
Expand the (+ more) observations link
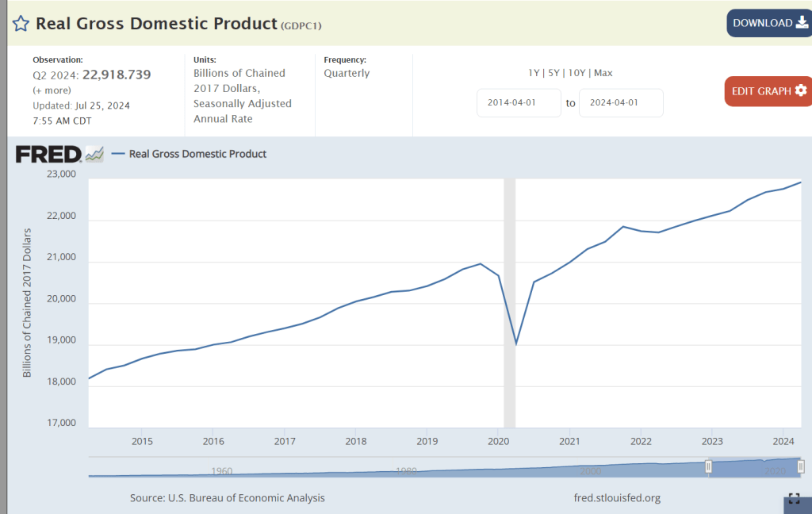(52, 90)
